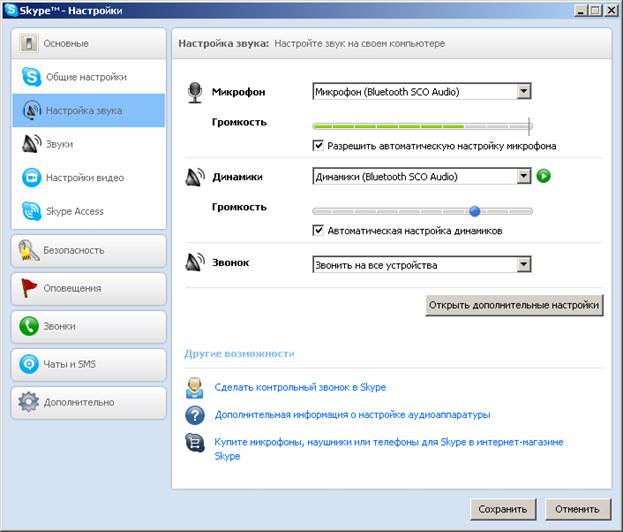
Task: Click the padlock icon beside Безопасность
Action: 29,250
